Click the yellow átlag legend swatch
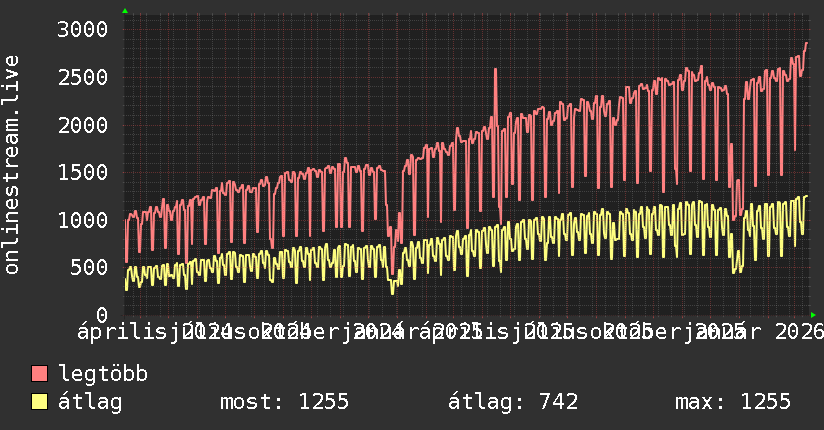The image size is (824, 430). (39, 402)
